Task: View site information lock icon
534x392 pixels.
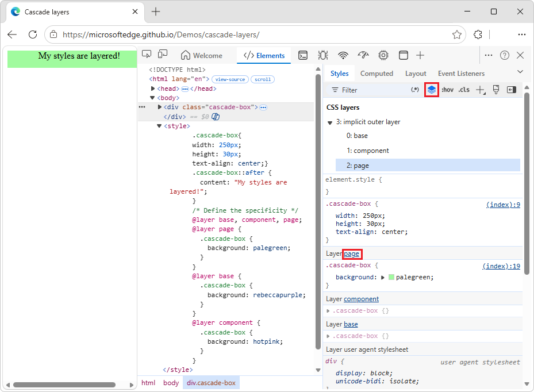Action: click(53, 34)
